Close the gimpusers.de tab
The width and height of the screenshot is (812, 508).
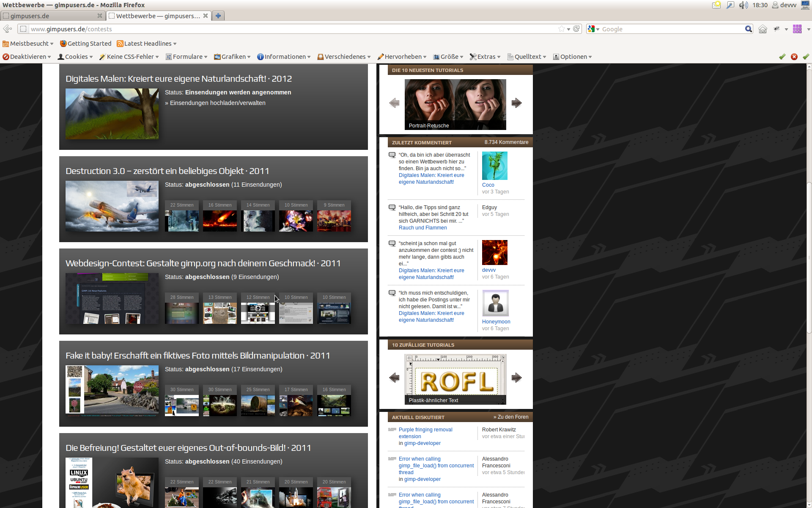tap(100, 16)
